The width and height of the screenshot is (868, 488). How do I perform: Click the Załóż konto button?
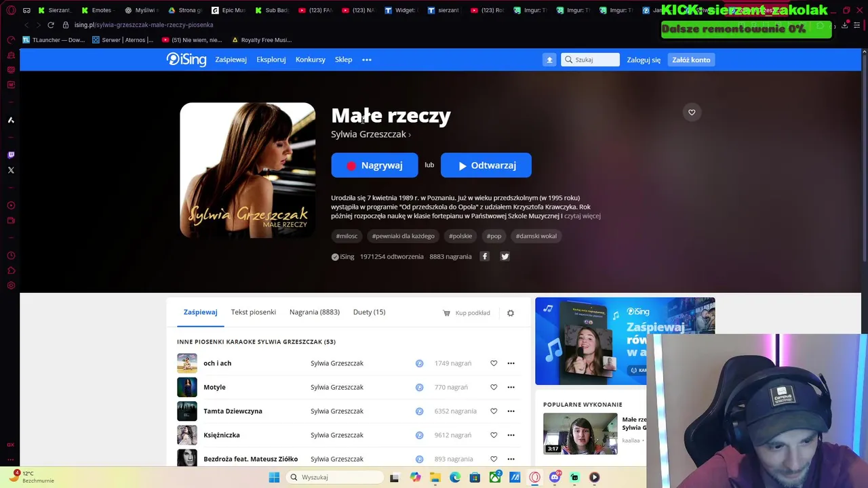click(x=691, y=60)
